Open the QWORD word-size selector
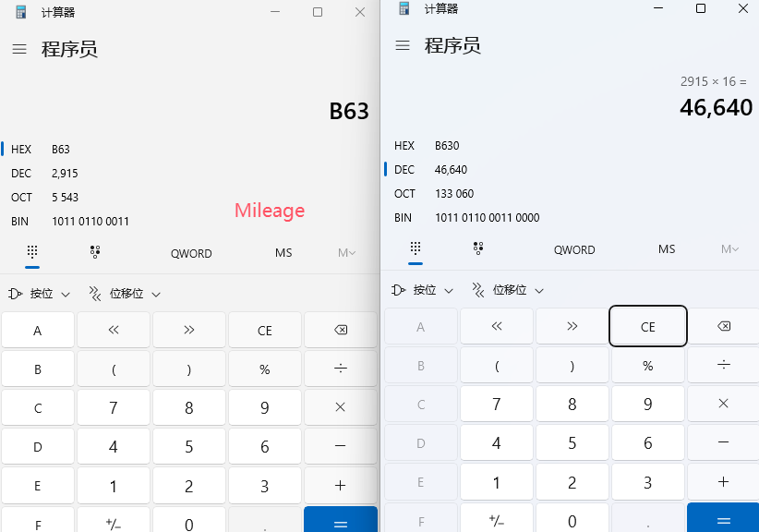 click(574, 249)
